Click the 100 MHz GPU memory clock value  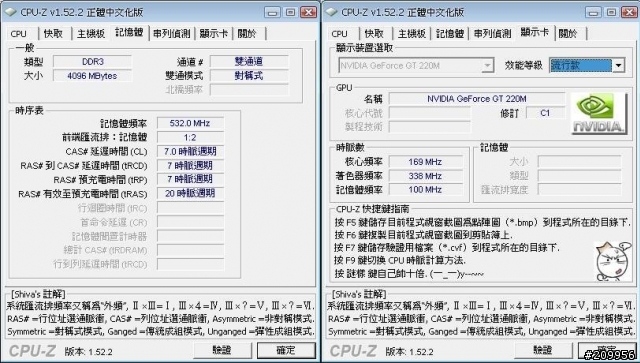pos(425,190)
